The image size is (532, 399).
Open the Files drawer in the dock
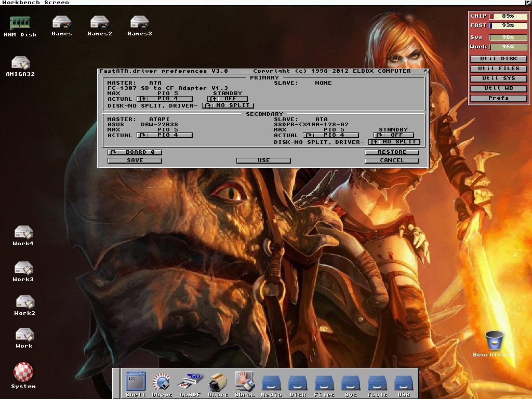tap(324, 385)
